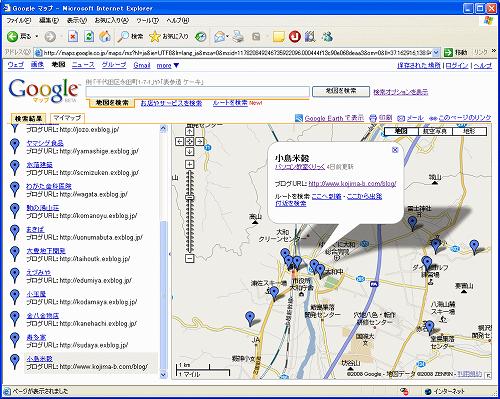Click the History clock-globe toolbar icon
The image size is (500, 399).
point(200,36)
